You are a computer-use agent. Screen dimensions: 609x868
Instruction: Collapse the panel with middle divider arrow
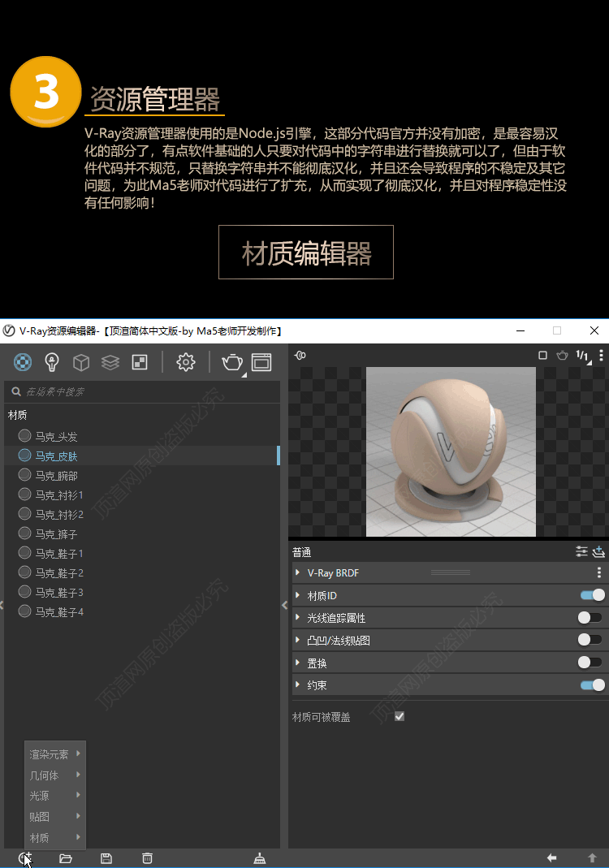(x=284, y=605)
